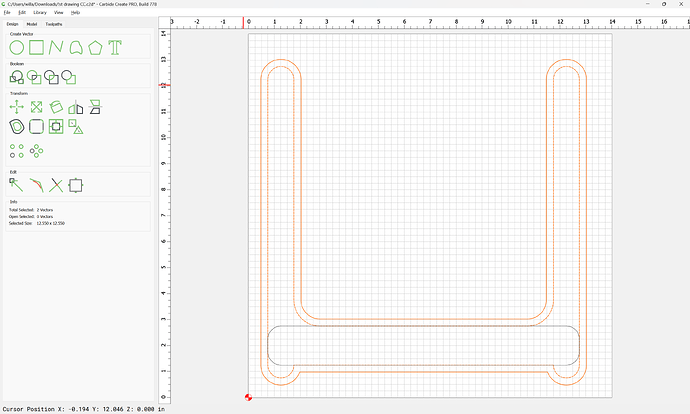Minimize the Carbide Create window
This screenshot has width=690, height=414.
[648, 4]
